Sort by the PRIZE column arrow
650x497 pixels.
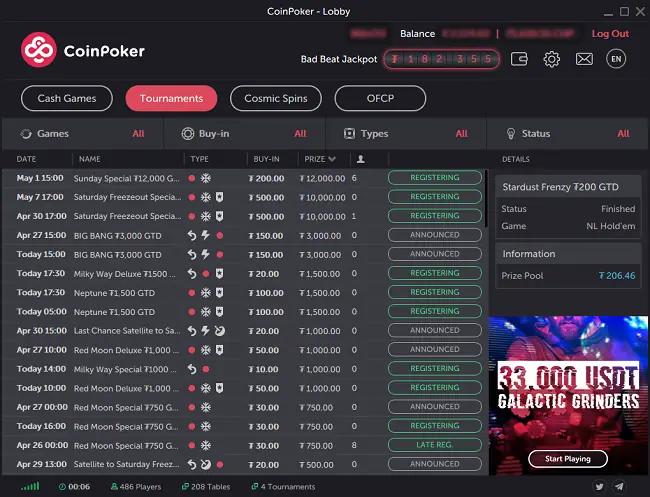click(332, 159)
